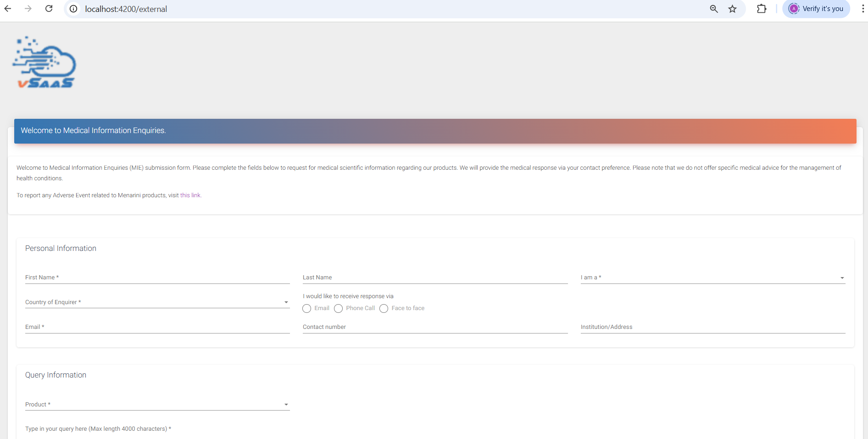This screenshot has width=868, height=439.
Task: Open the Country of Enquirer dropdown
Action: point(157,302)
